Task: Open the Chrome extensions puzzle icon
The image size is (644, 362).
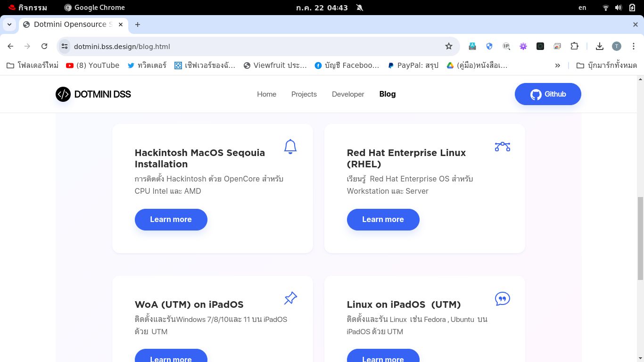Action: [574, 46]
